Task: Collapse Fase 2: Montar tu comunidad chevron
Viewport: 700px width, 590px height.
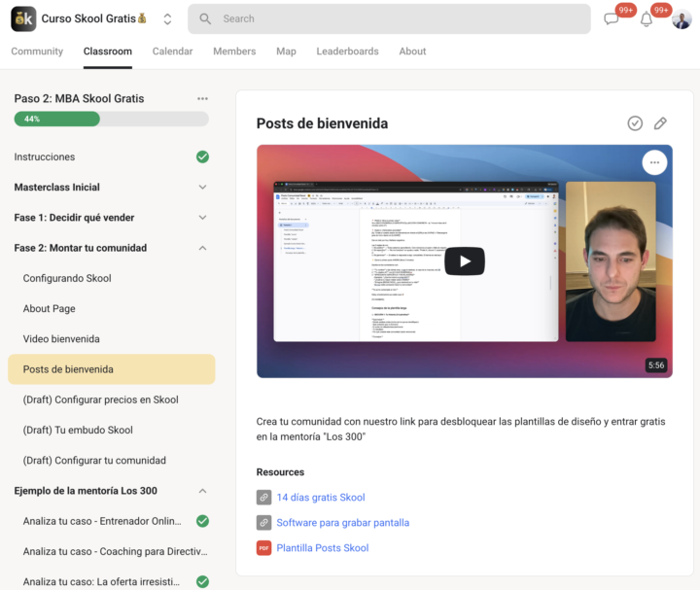Action: 202,248
